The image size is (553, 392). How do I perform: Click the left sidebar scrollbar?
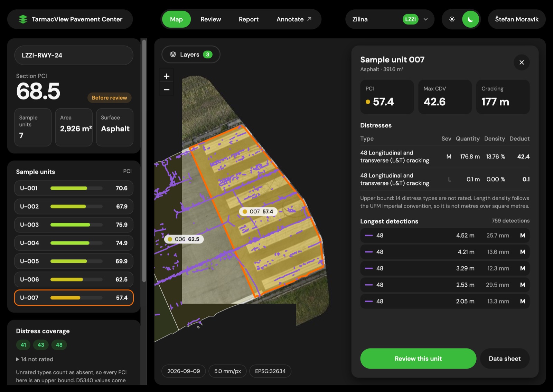click(x=144, y=161)
